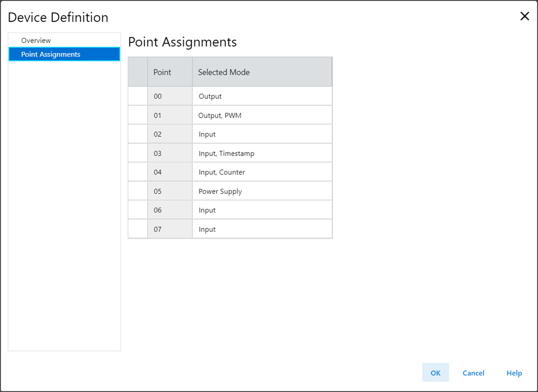Open mode selection for point 02

[x=261, y=135]
